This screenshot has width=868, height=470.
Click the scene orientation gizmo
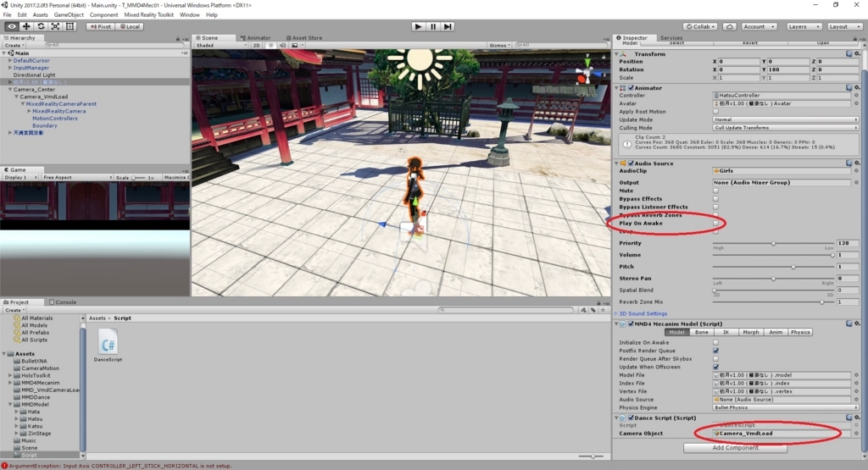(587, 73)
